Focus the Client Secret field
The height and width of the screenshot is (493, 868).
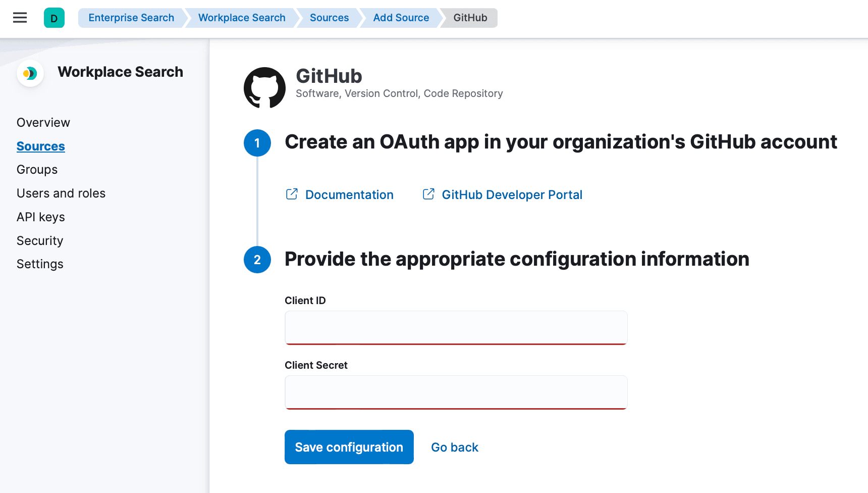(456, 392)
